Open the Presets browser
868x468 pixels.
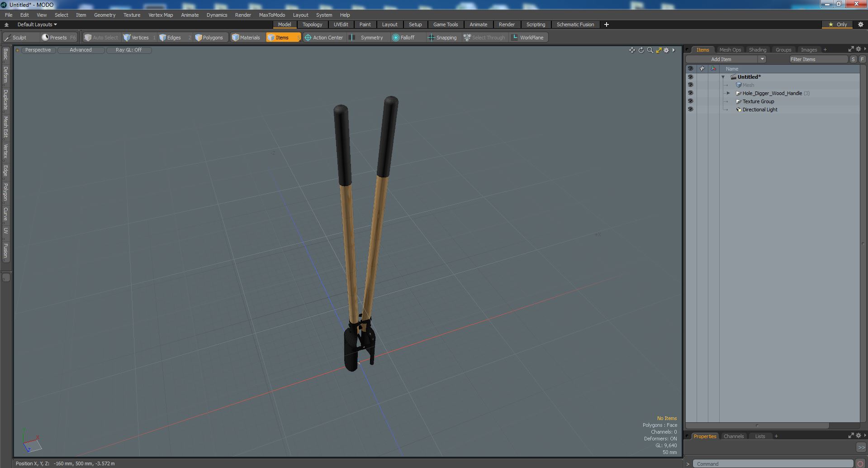tap(59, 38)
